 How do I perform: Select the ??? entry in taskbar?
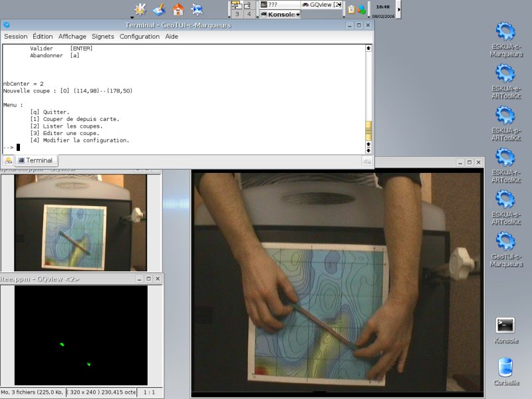[280, 5]
